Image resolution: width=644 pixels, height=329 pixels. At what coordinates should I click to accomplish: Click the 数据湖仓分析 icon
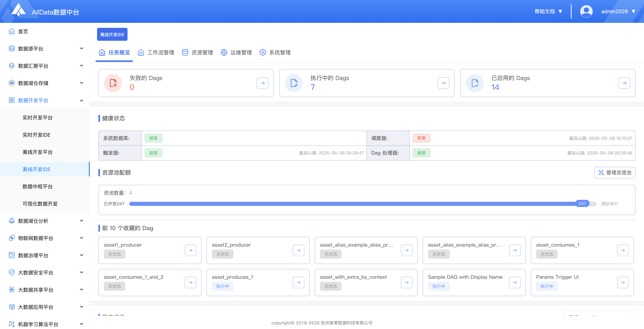(11, 221)
